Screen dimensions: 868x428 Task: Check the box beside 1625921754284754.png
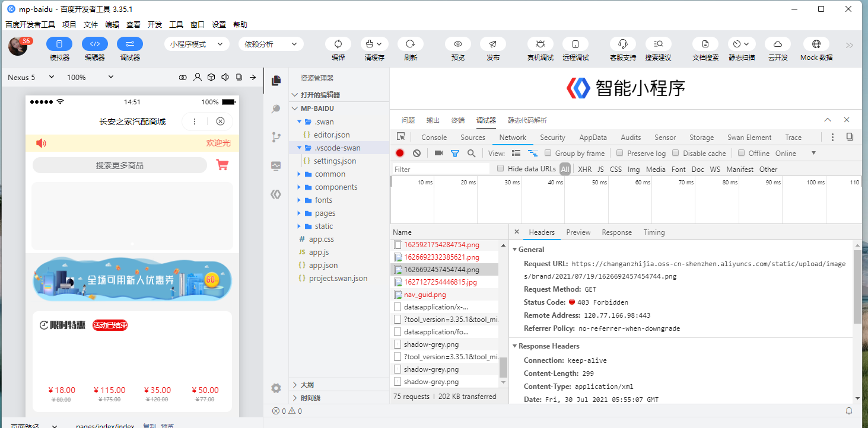398,244
